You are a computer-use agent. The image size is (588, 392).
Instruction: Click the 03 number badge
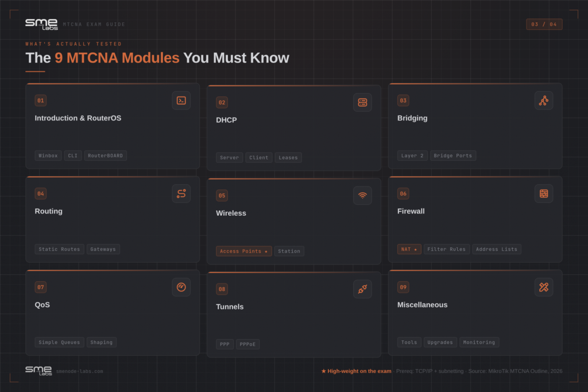tap(403, 100)
